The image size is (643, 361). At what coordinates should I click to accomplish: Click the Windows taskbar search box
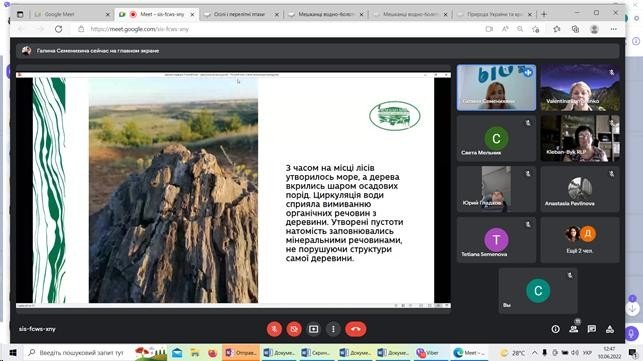[76, 353]
